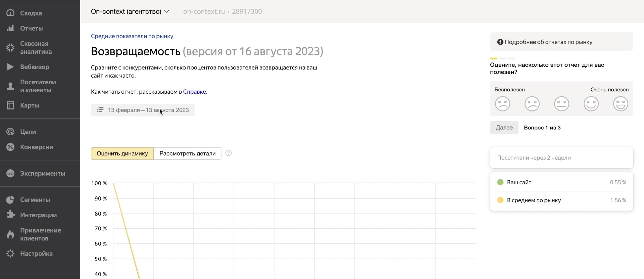Click the Сквозная аналитика icon
The image size is (644, 279).
pyautogui.click(x=10, y=48)
